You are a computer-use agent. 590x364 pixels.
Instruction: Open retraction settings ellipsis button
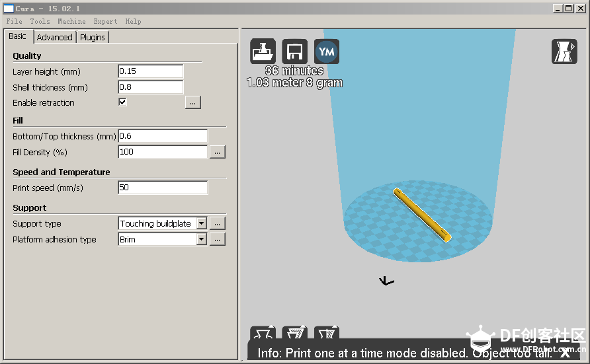pos(193,102)
